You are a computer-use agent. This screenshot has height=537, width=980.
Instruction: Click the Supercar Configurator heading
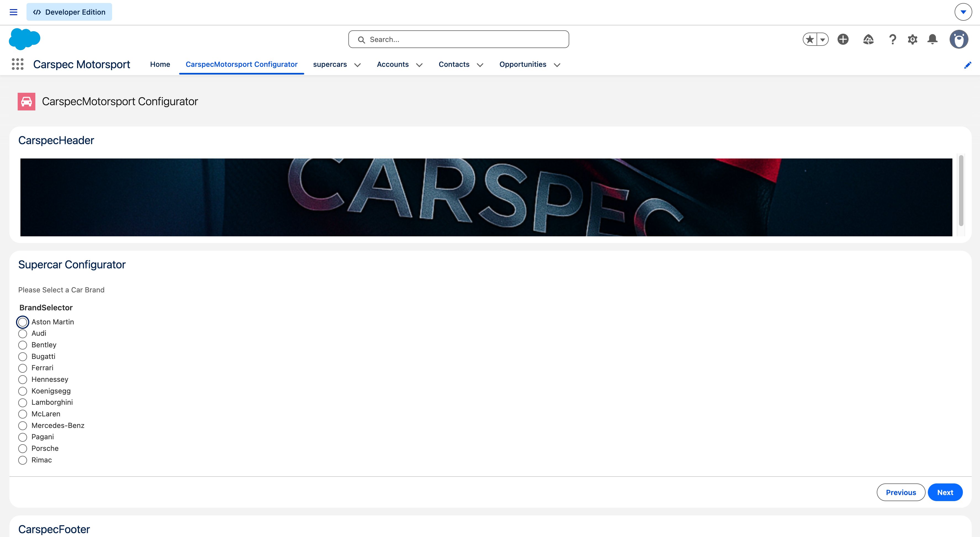point(72,264)
